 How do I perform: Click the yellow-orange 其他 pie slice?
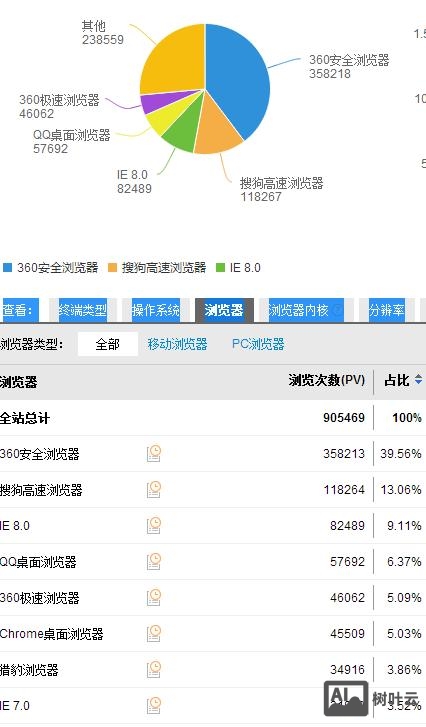pyautogui.click(x=176, y=60)
